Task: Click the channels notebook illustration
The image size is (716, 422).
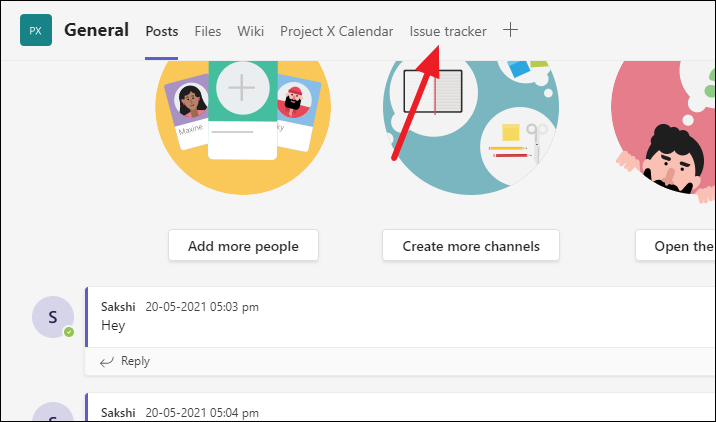Action: click(471, 128)
